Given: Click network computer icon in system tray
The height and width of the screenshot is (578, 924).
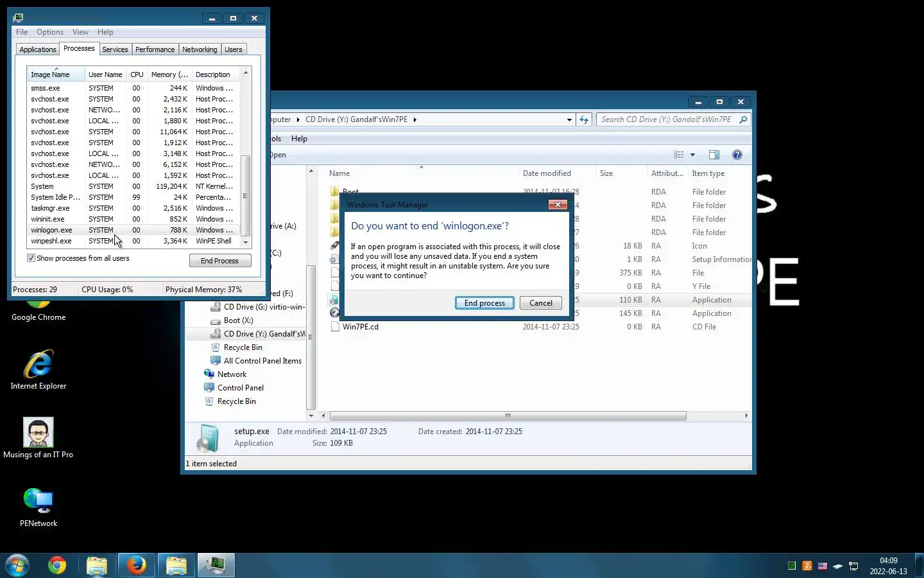Looking at the screenshot, I should (853, 566).
